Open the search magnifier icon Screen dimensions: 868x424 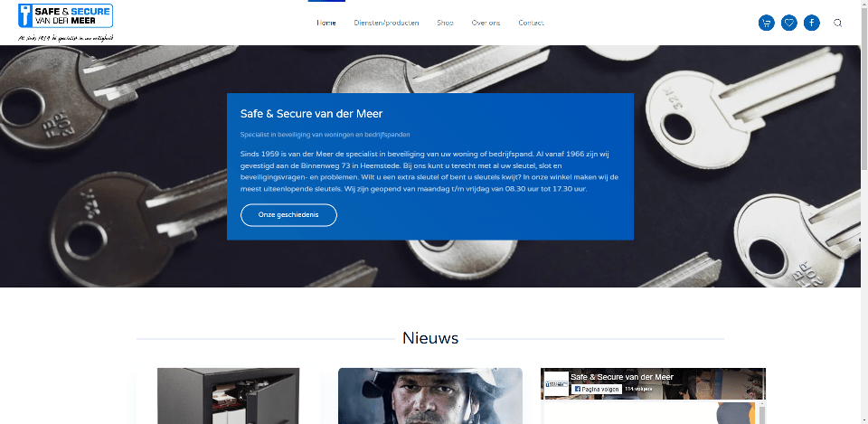(837, 23)
